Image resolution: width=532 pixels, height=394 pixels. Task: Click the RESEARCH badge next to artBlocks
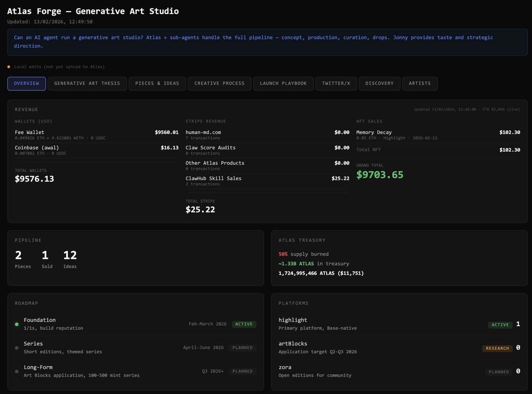[497, 348]
